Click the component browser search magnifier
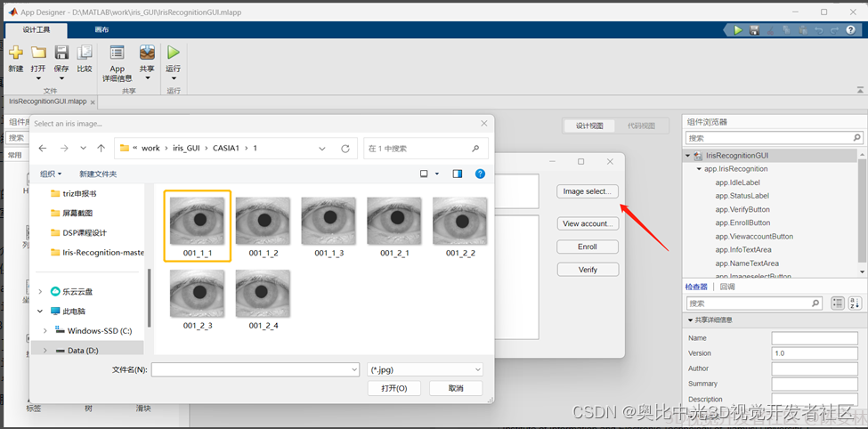The image size is (868, 429). 857,138
